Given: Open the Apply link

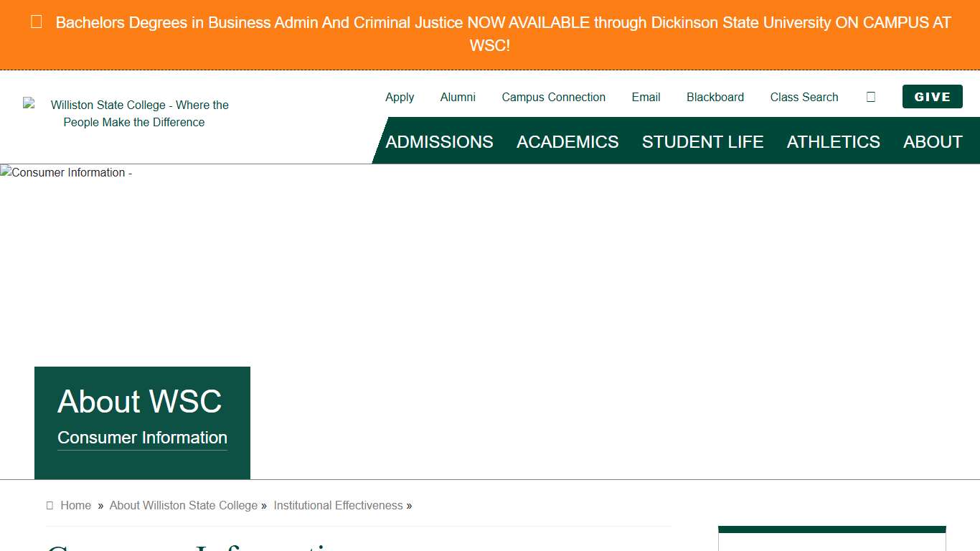Looking at the screenshot, I should [x=400, y=97].
